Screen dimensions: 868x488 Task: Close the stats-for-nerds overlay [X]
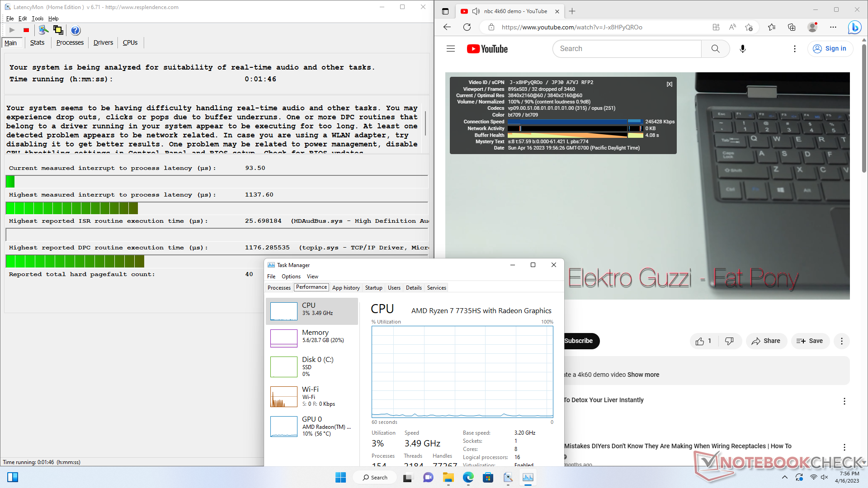[670, 84]
